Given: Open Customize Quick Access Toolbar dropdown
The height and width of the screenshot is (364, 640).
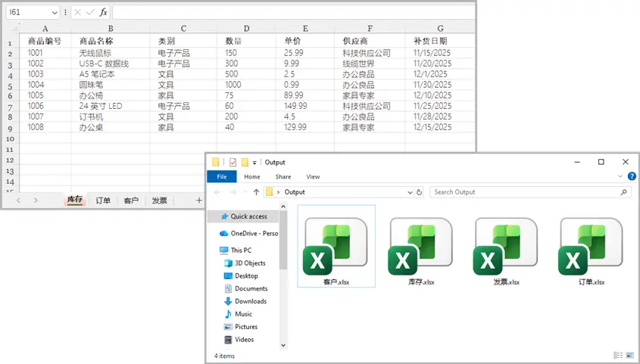Looking at the screenshot, I should tap(254, 162).
